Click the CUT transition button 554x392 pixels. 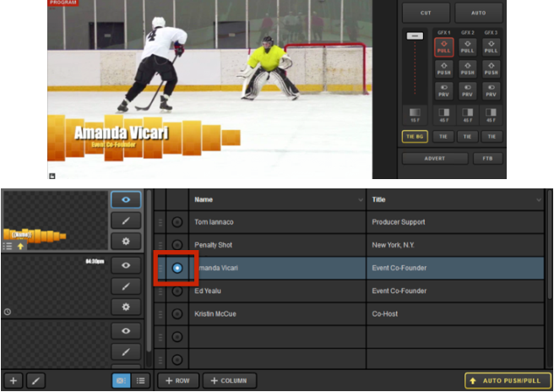tap(426, 13)
